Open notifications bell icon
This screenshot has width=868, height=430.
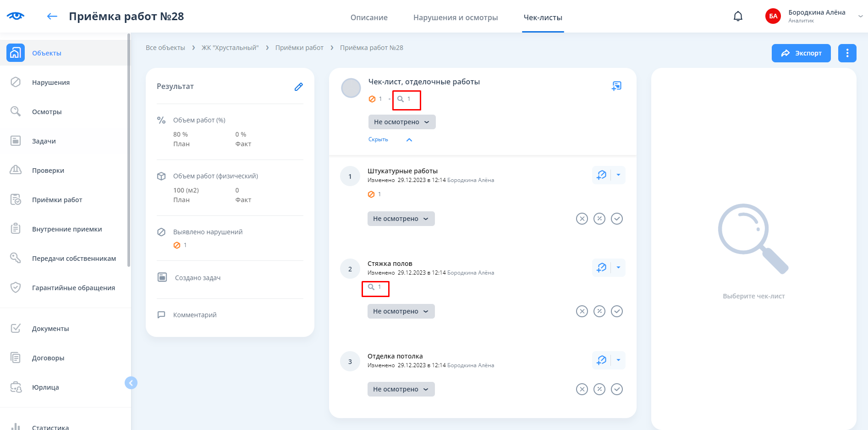(x=738, y=17)
